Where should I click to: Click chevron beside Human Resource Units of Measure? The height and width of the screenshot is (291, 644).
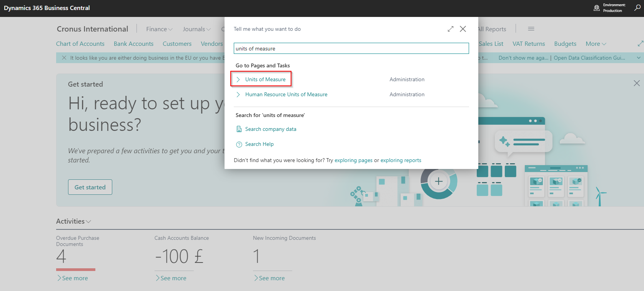(x=238, y=94)
